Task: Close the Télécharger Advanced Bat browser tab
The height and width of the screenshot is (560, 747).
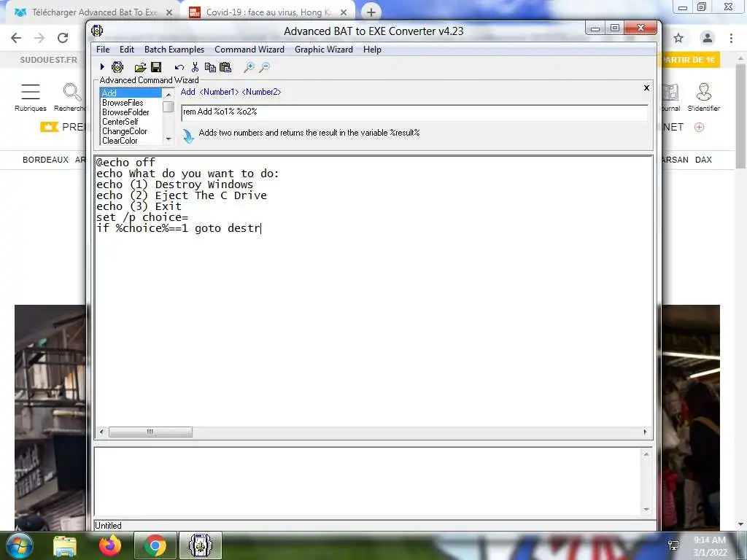Action: pyautogui.click(x=169, y=12)
